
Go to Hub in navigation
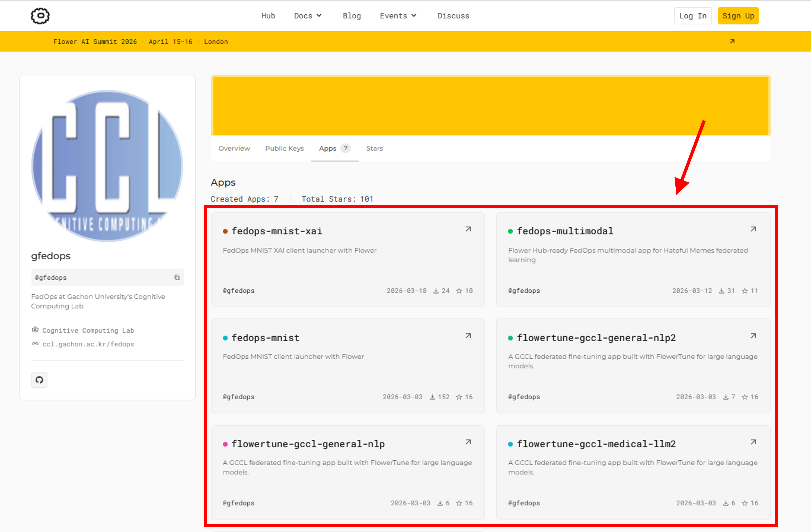click(x=268, y=16)
